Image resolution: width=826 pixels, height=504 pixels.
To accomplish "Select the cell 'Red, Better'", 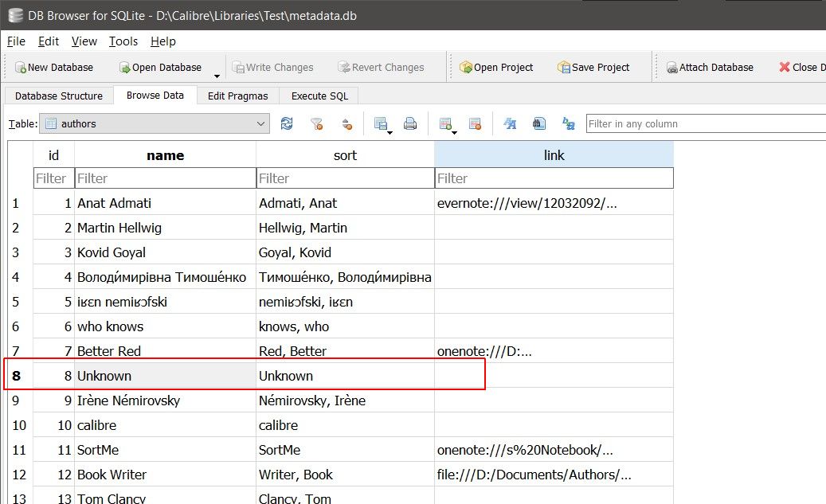I will 345,351.
